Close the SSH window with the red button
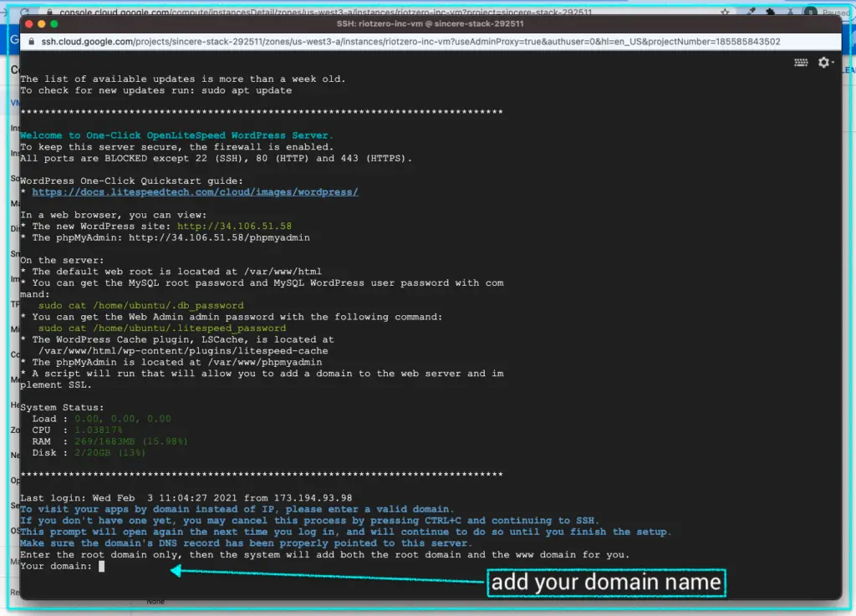 (x=29, y=24)
